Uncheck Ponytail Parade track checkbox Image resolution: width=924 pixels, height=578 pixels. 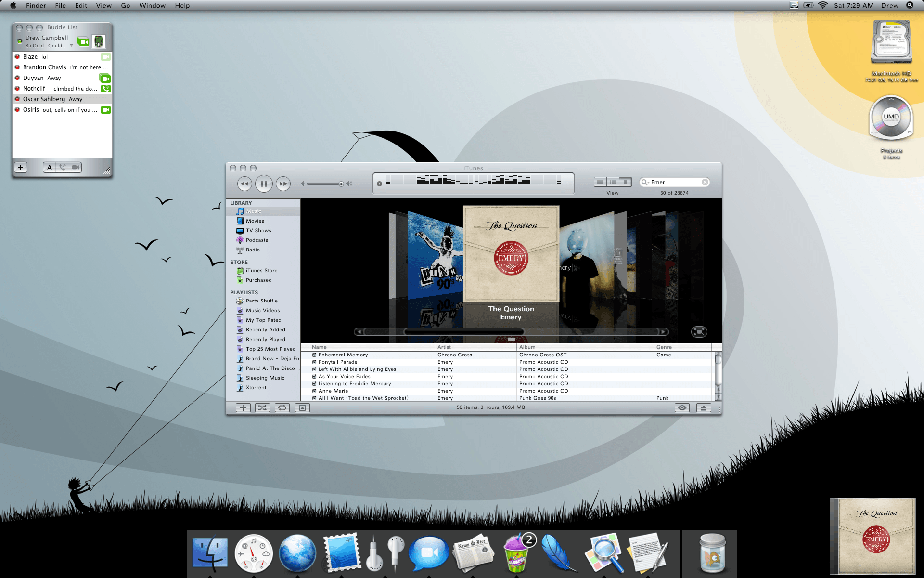[314, 362]
